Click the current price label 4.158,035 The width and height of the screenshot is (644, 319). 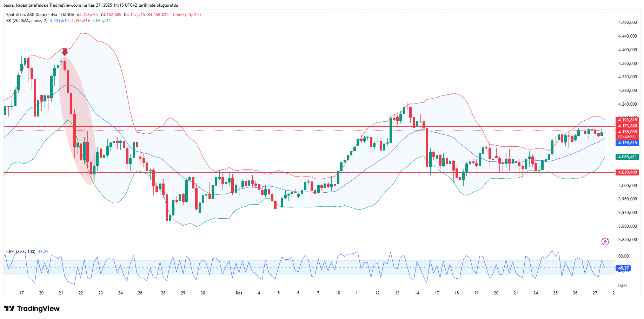tap(627, 132)
